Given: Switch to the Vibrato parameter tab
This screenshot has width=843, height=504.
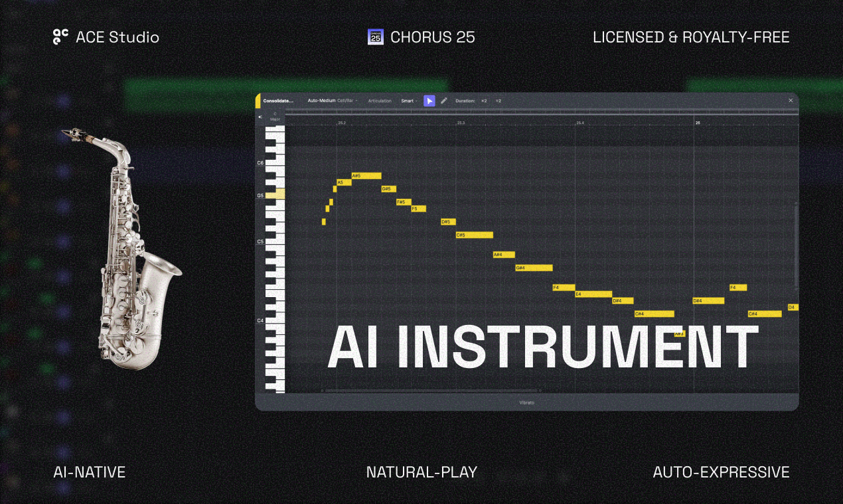Looking at the screenshot, I should point(527,402).
